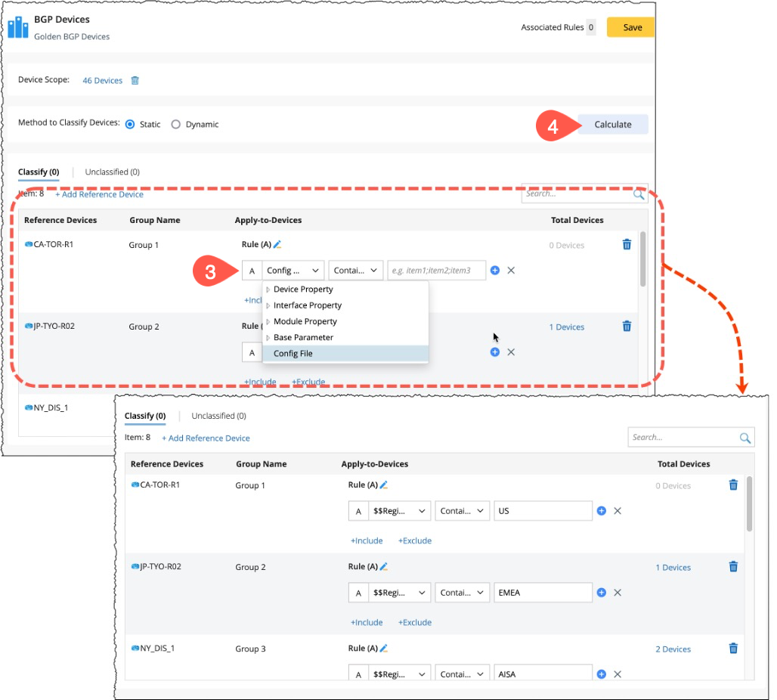This screenshot has width=777, height=700.
Task: Switch to Unclassified (0) tab in top window
Action: (x=113, y=172)
